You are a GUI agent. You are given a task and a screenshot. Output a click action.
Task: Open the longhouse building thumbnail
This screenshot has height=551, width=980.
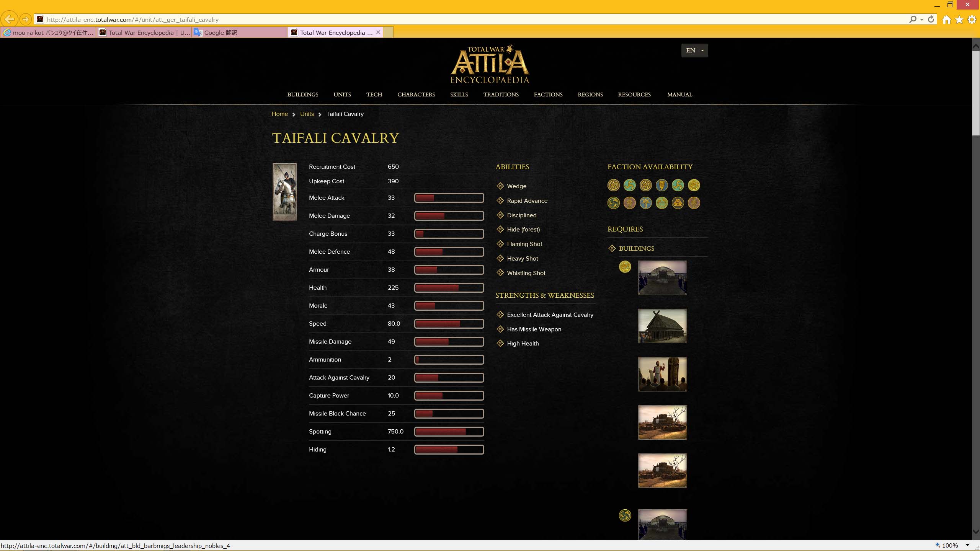(662, 326)
